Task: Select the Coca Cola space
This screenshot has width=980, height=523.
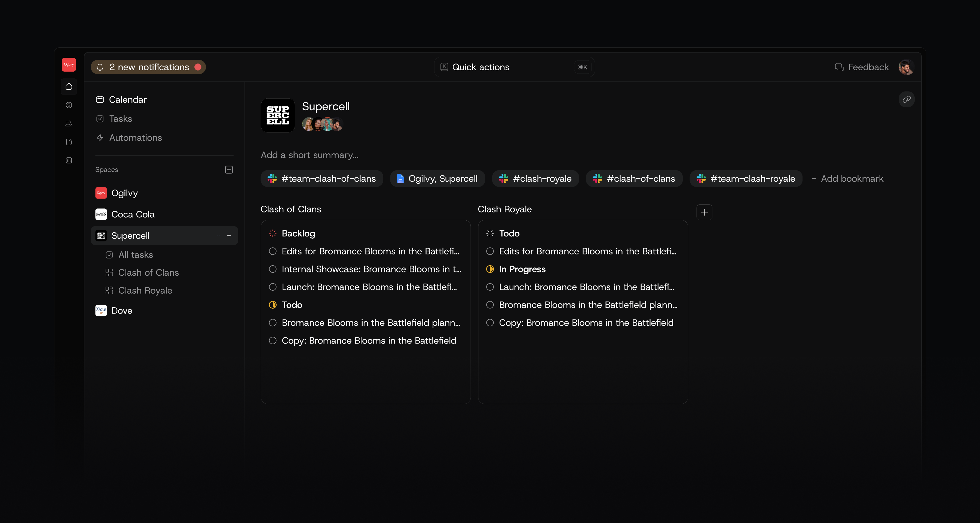Action: pyautogui.click(x=164, y=214)
